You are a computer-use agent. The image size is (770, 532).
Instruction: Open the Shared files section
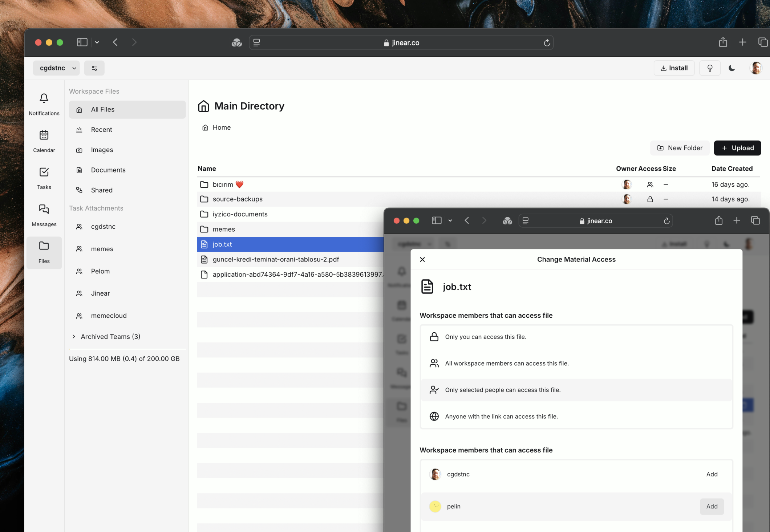click(101, 190)
